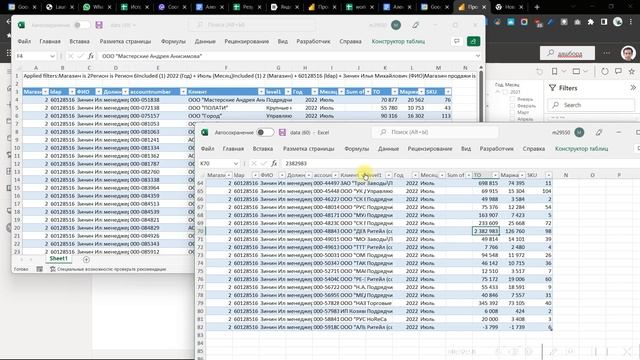Check Февраль box in month slicer

click(513, 106)
